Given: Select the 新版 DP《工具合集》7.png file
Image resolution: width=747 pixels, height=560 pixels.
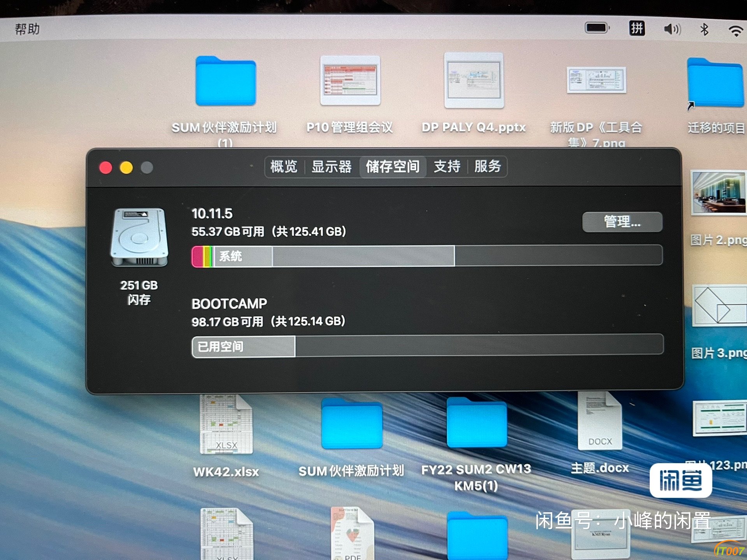Looking at the screenshot, I should (596, 80).
